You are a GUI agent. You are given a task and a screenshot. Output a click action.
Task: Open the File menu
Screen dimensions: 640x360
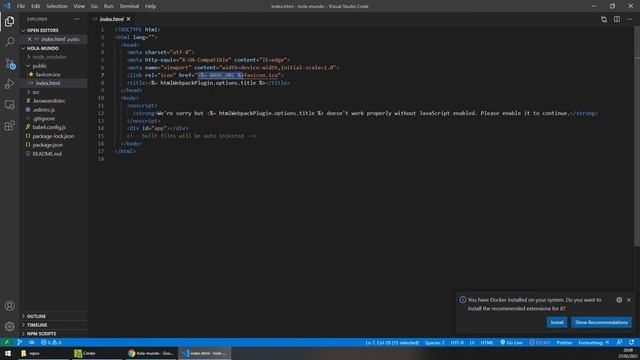tap(21, 6)
